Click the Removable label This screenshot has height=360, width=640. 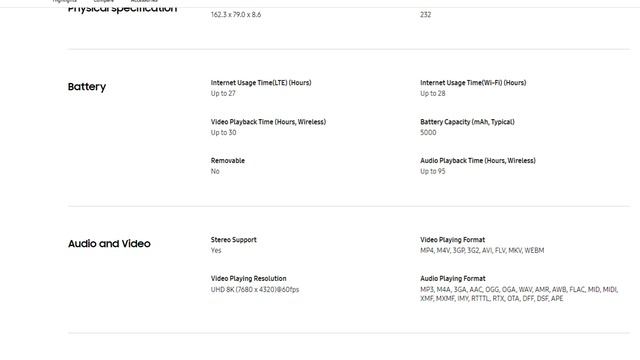tap(228, 161)
